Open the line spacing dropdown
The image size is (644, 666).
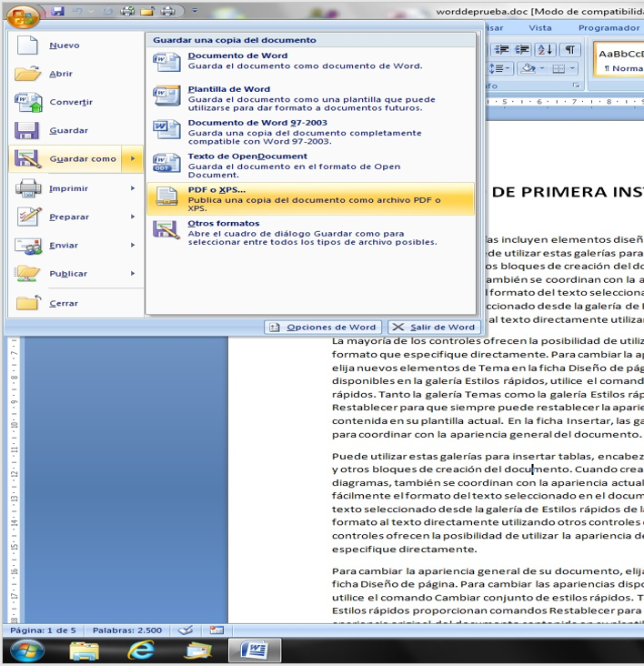pyautogui.click(x=499, y=68)
